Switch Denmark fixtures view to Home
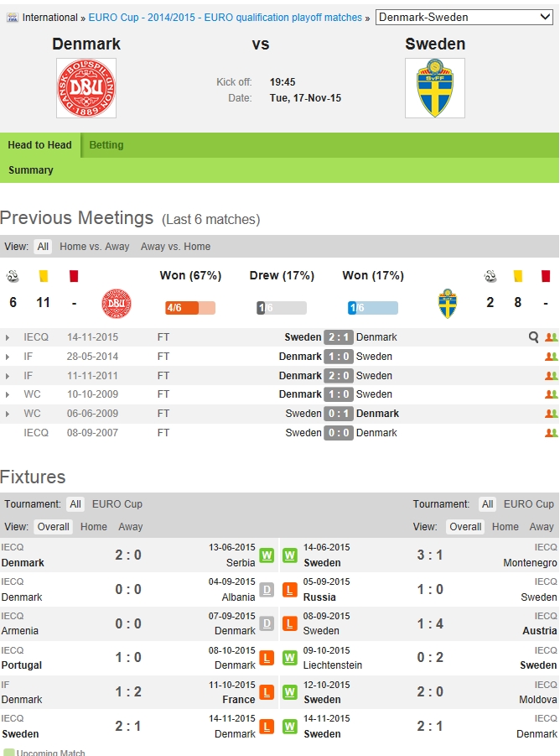This screenshot has height=756, width=560. [x=93, y=527]
